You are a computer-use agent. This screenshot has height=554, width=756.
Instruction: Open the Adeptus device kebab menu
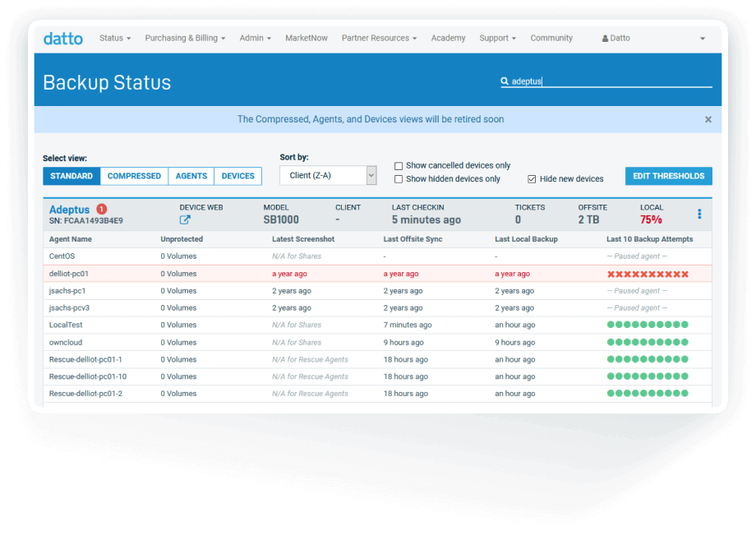tap(699, 215)
